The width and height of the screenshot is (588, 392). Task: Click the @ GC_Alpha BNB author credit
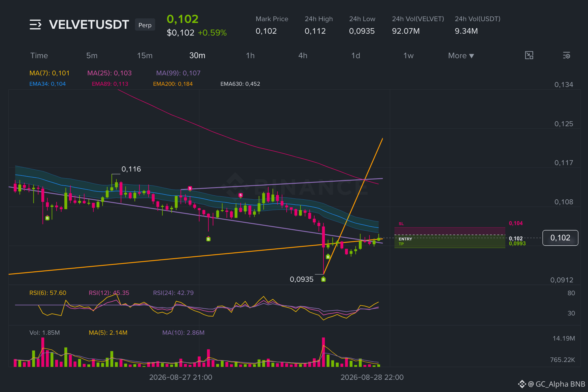[x=556, y=384]
